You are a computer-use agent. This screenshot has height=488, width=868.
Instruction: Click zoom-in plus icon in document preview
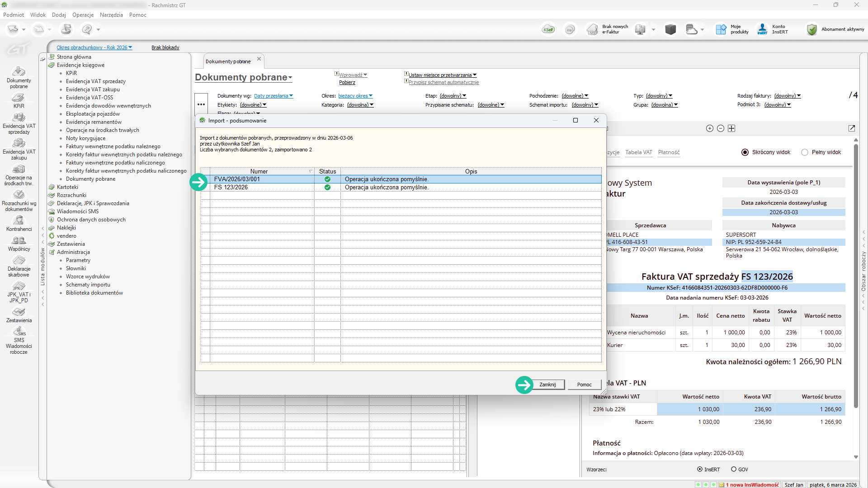tap(710, 128)
